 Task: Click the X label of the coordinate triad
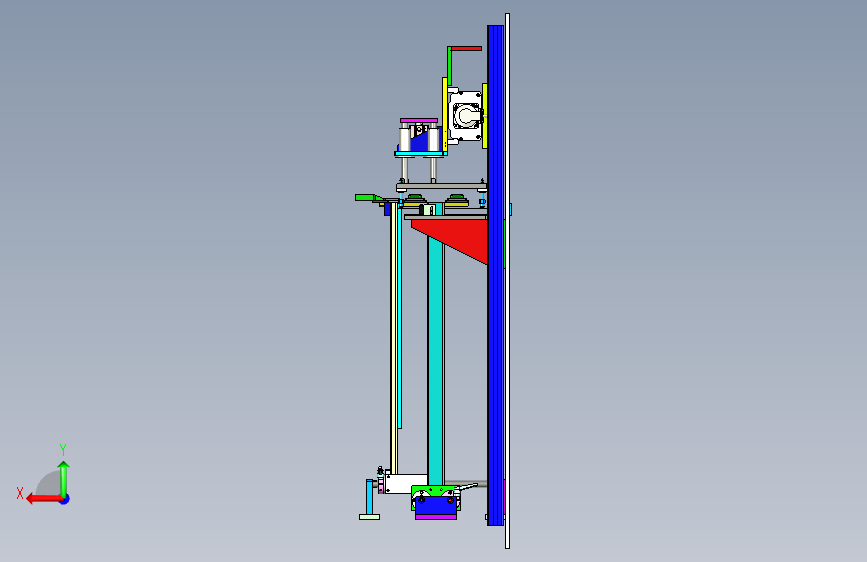20,493
